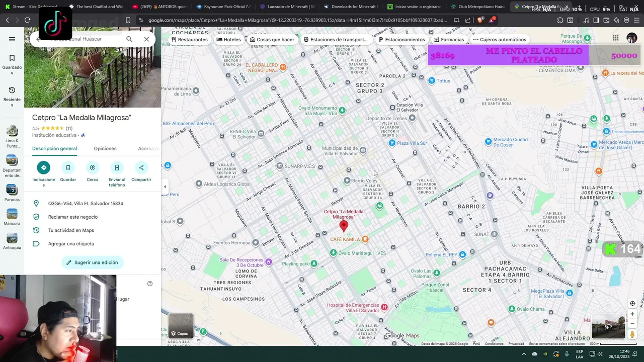Click Condiciones link at map bottom
The height and width of the screenshot is (362, 644).
tap(494, 344)
